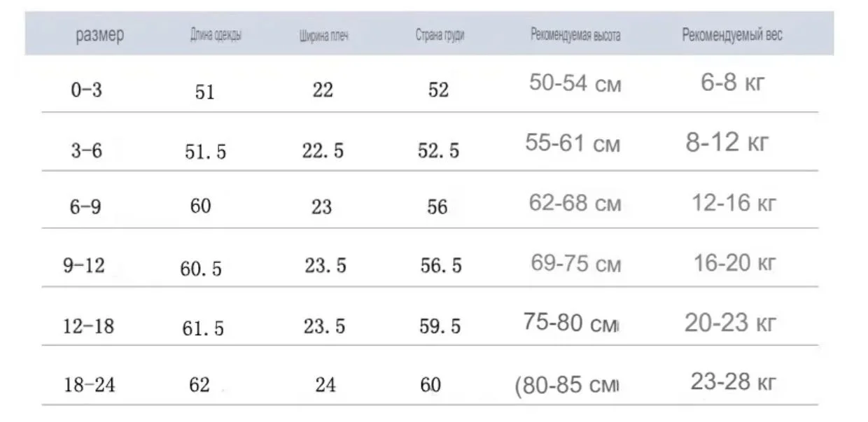Click the 16-20 кг weight cell
This screenshot has width=868, height=422.
pyautogui.click(x=735, y=263)
